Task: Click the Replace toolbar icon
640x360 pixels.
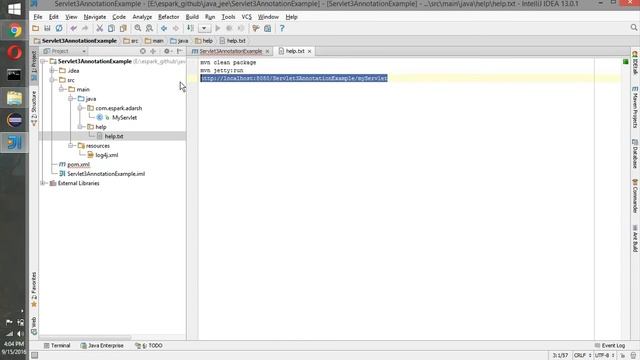Action: [x=149, y=28]
